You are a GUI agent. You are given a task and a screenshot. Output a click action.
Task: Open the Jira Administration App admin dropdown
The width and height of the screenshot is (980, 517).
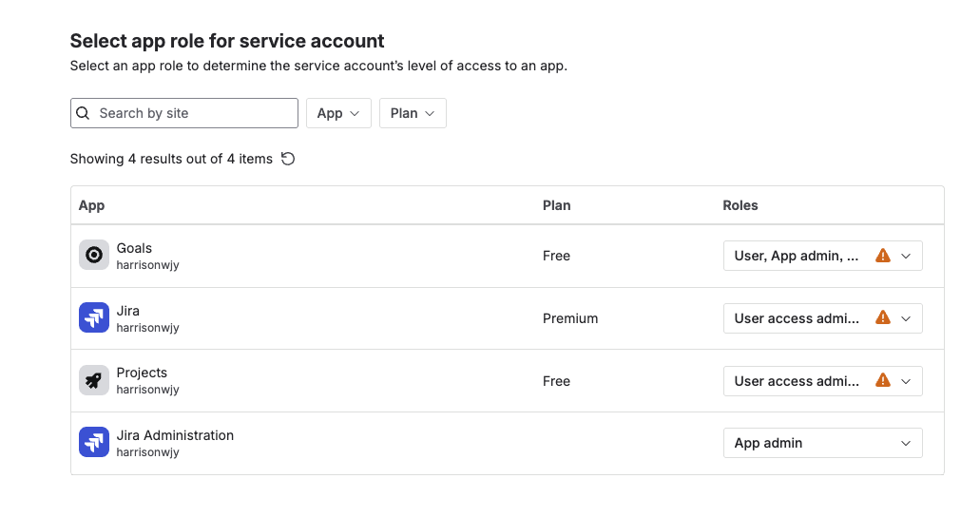pos(822,443)
